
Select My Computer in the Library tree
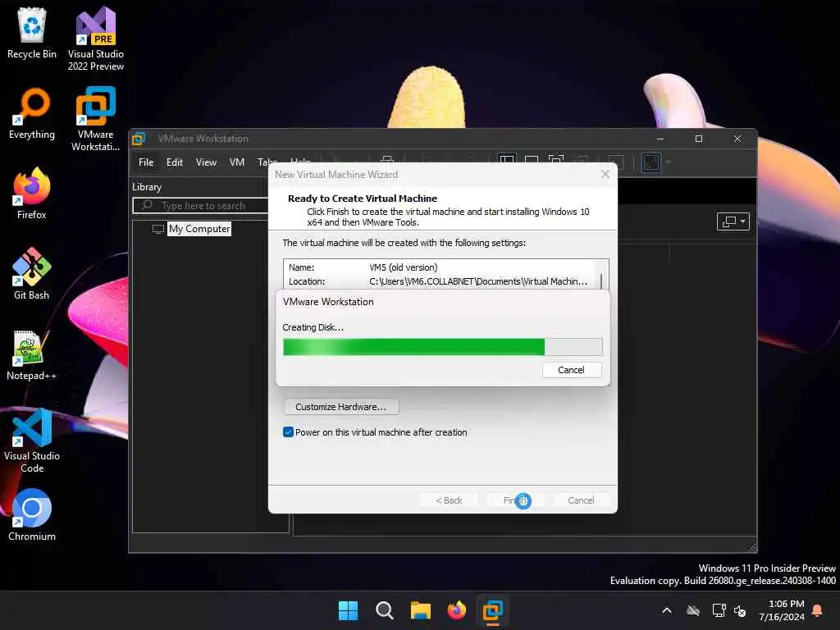199,230
